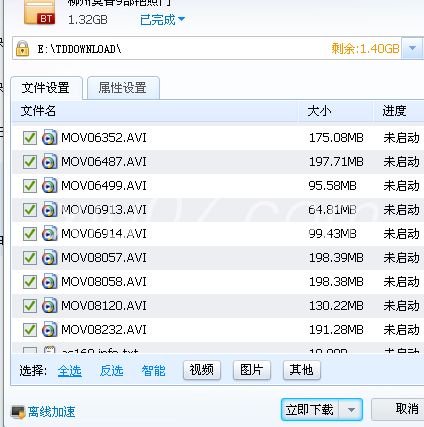Screen dimensions: 424x427
Task: Uncheck the MOV06487.AVI checkbox
Action: point(30,162)
